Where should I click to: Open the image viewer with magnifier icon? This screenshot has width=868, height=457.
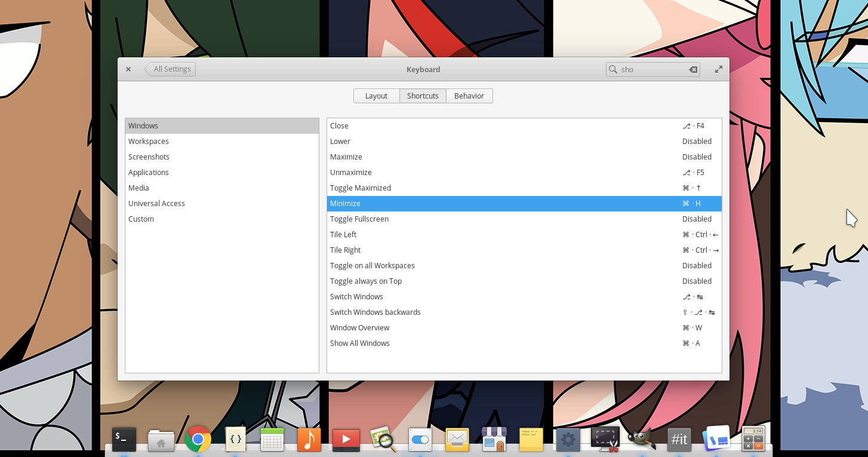(383, 440)
